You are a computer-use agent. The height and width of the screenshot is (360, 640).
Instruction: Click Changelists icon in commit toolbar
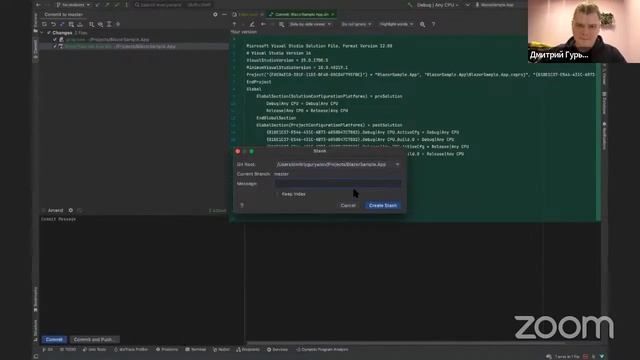click(x=71, y=24)
